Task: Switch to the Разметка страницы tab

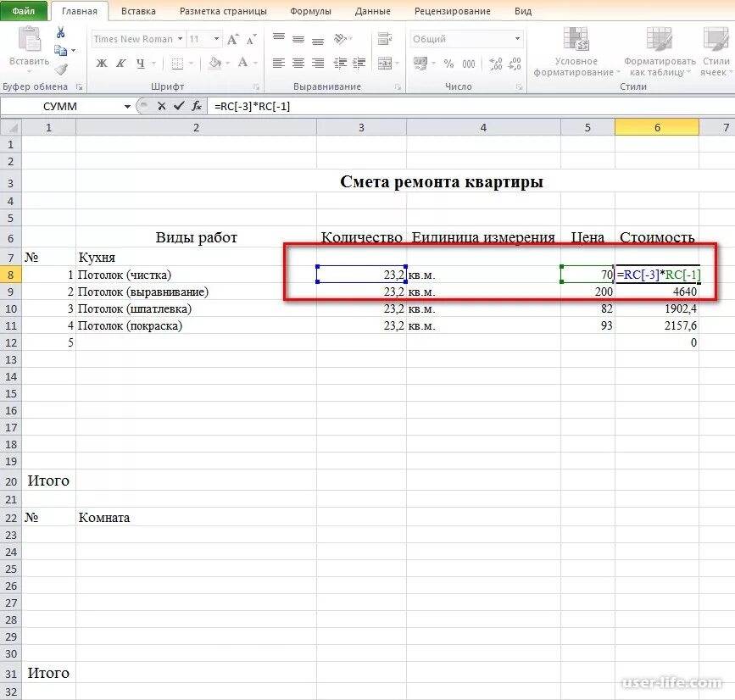Action: [x=223, y=11]
